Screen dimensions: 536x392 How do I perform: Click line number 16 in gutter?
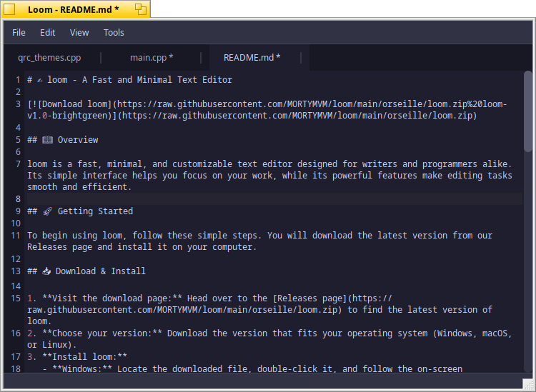point(16,333)
